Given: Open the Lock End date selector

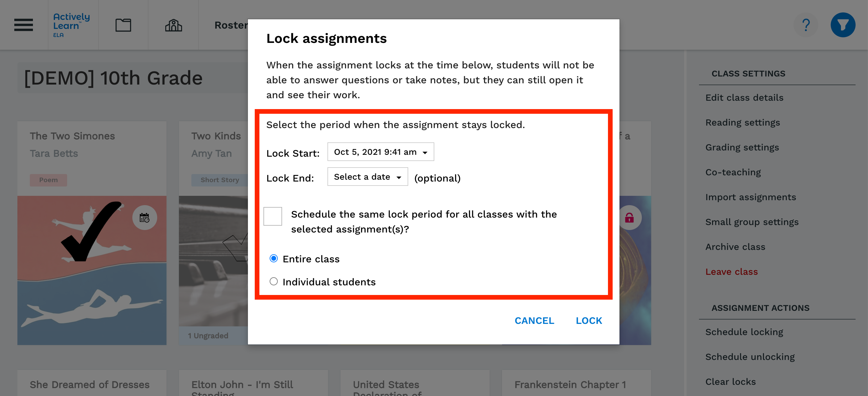Looking at the screenshot, I should [367, 177].
